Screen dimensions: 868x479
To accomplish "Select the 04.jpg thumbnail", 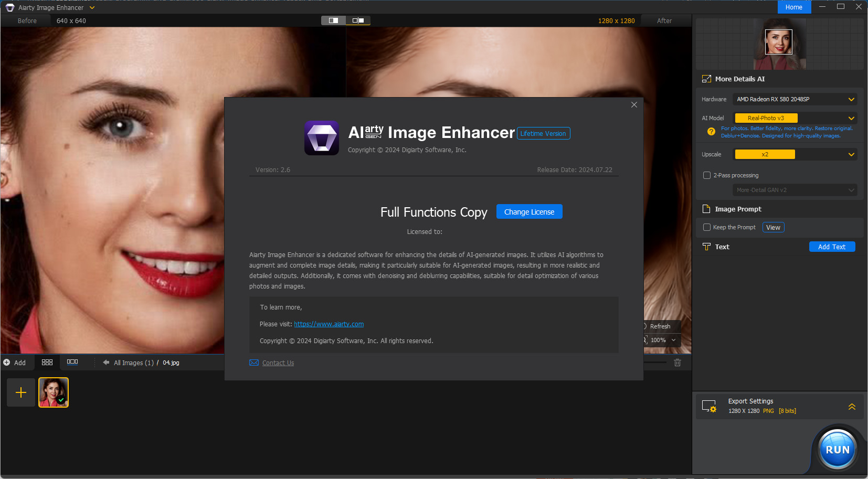I will point(54,392).
